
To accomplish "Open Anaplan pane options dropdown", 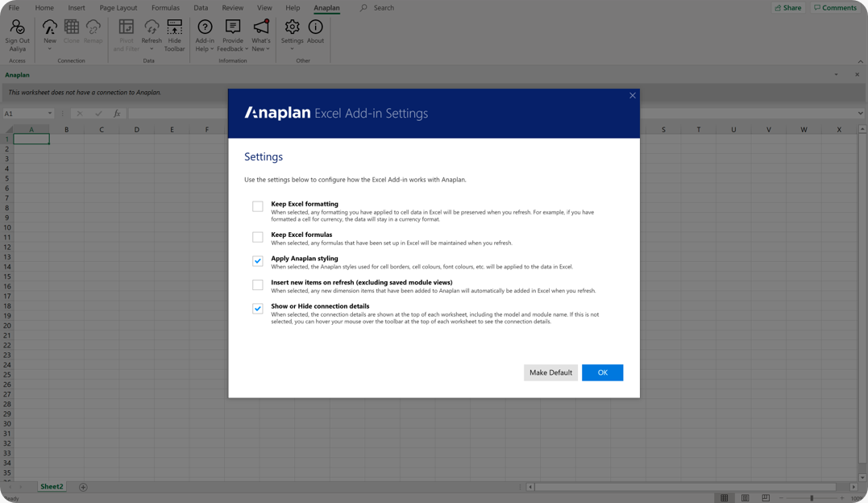I will coord(836,74).
